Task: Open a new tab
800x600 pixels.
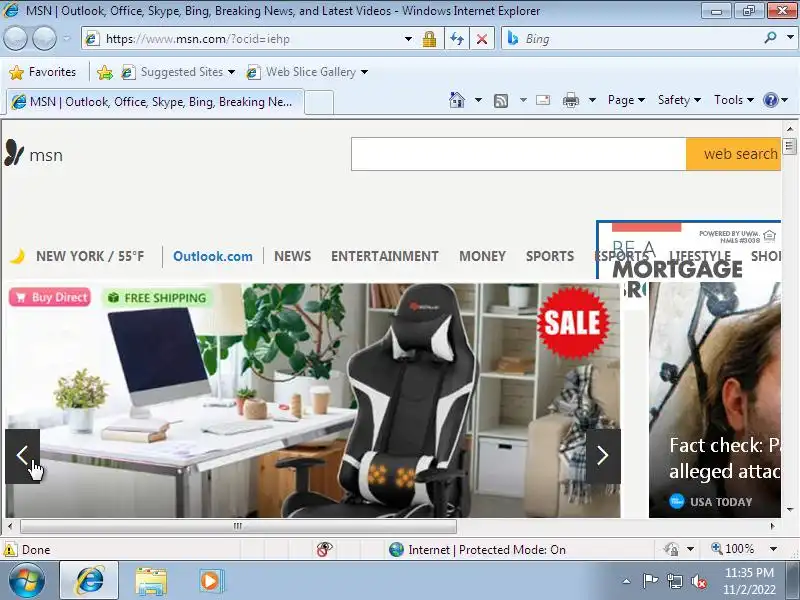Action: click(x=319, y=102)
